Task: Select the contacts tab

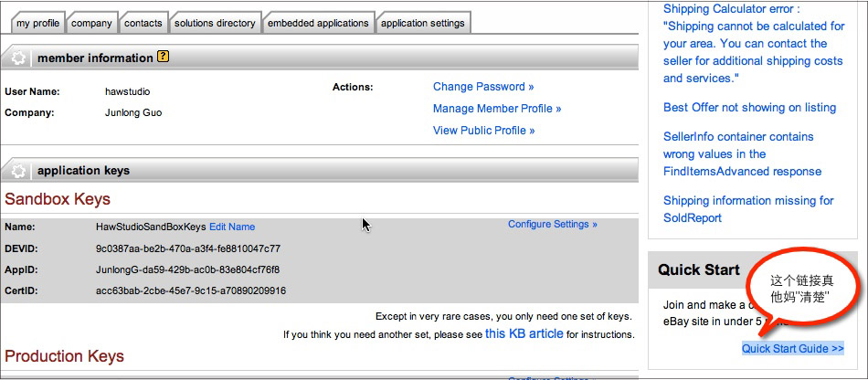Action: pos(143,23)
